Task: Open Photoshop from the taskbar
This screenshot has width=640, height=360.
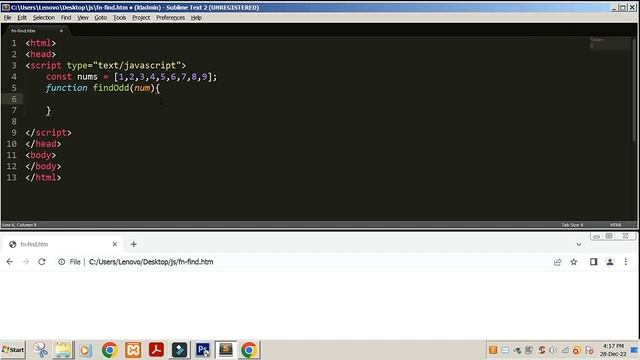Action: 202,350
